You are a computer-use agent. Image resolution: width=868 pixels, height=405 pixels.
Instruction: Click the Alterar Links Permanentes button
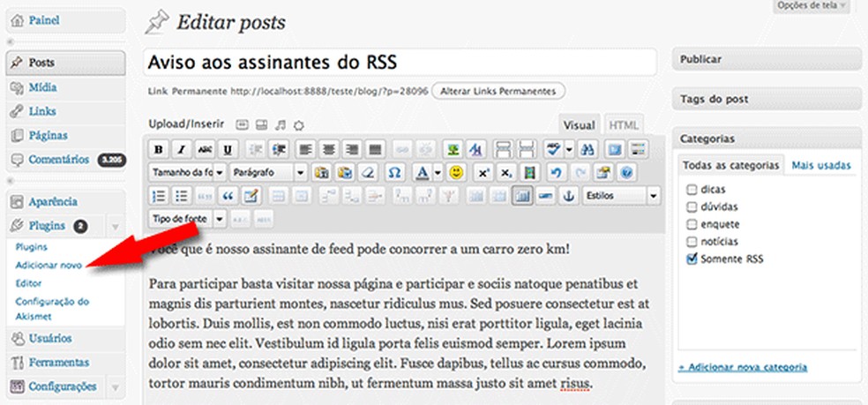[x=498, y=91]
